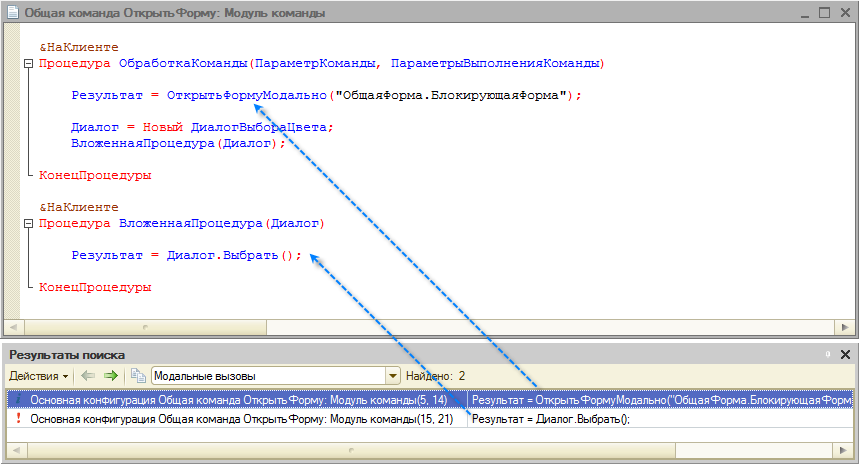This screenshot has width=860, height=465.
Task: Maximize the module editor window
Action: point(822,13)
